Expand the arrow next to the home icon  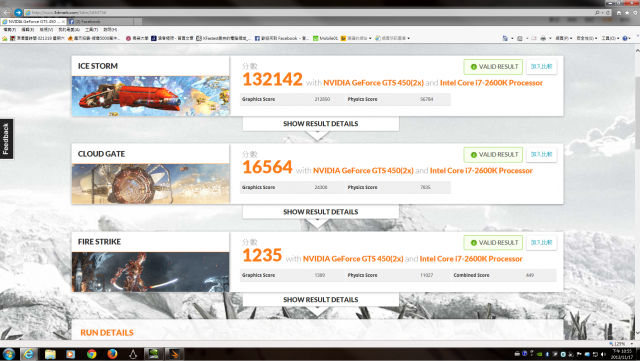tap(512, 38)
